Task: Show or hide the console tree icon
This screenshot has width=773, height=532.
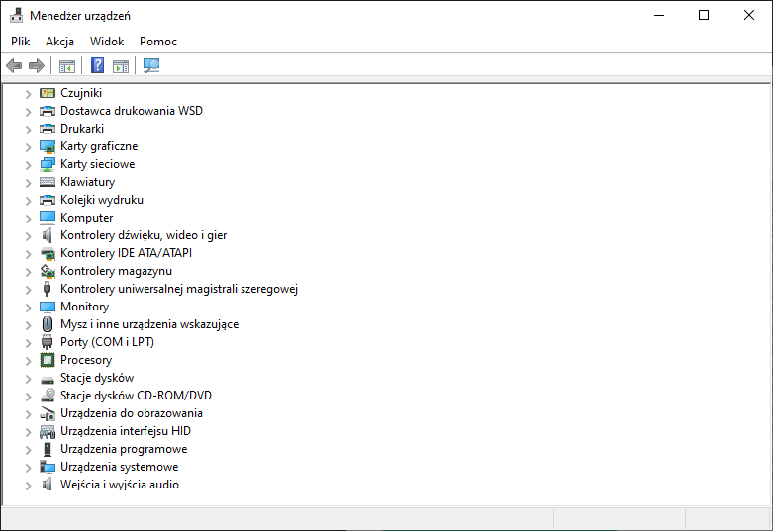Action: pyautogui.click(x=67, y=66)
